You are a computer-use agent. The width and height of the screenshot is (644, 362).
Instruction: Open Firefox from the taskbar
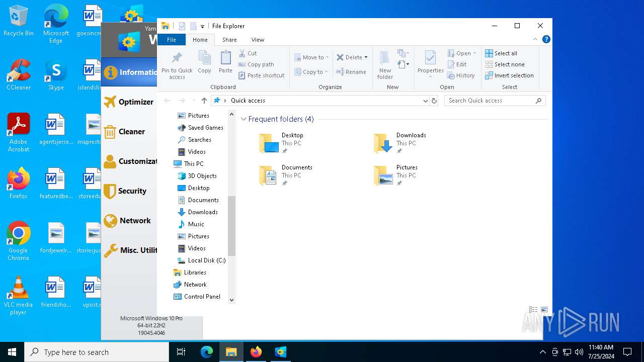click(x=256, y=352)
